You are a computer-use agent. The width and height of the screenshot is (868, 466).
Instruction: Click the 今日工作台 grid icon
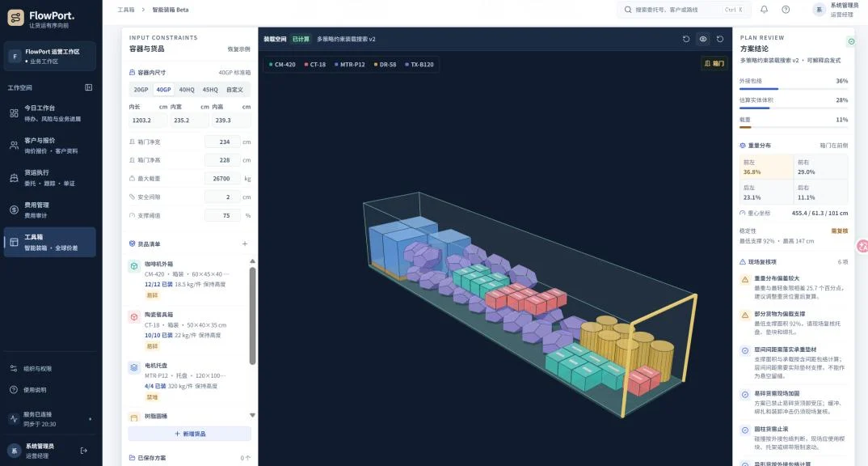[14, 113]
